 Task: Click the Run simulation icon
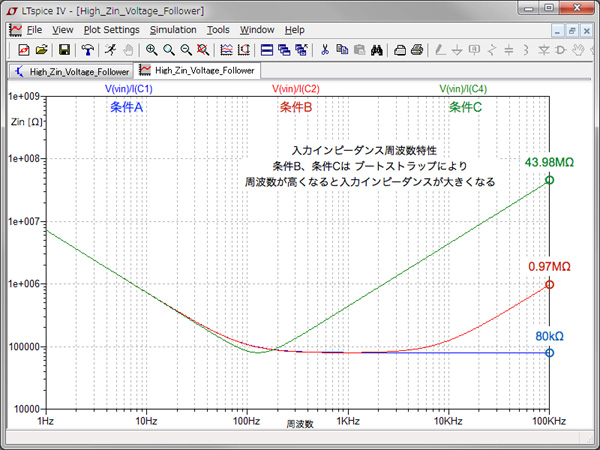pyautogui.click(x=109, y=49)
